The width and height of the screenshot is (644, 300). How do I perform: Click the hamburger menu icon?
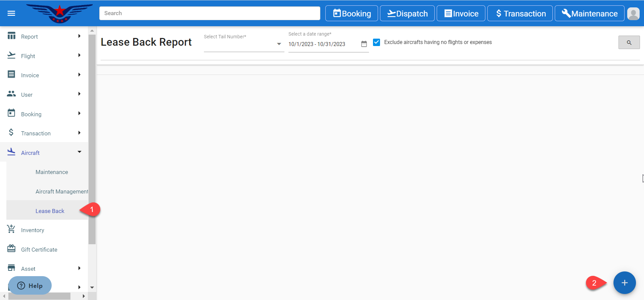point(11,13)
